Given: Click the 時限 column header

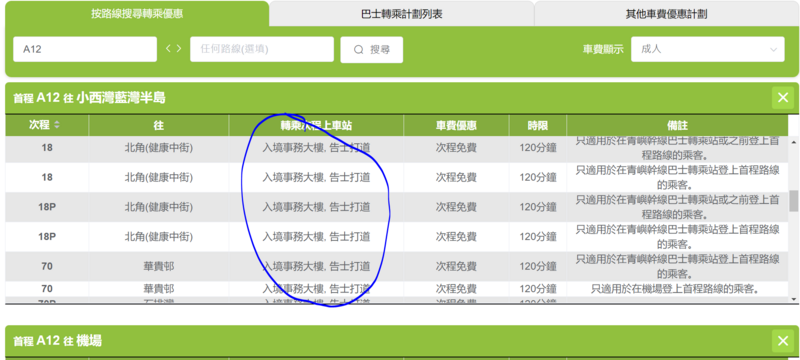Looking at the screenshot, I should point(538,125).
